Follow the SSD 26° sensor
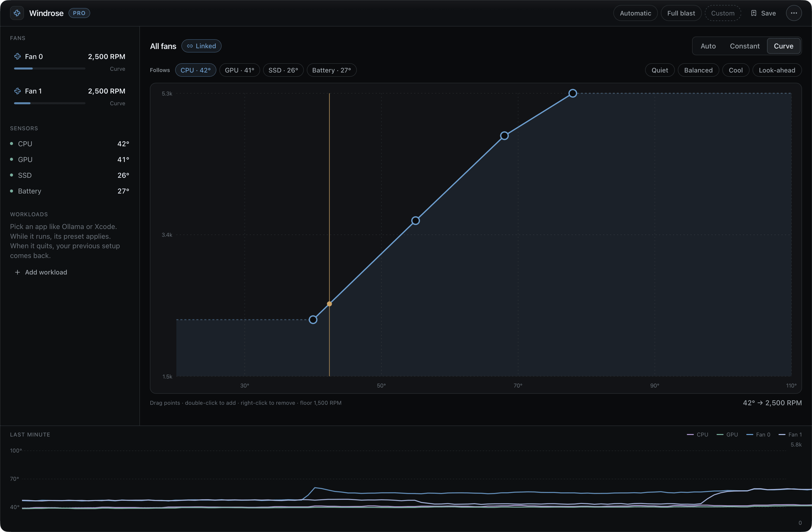 283,70
